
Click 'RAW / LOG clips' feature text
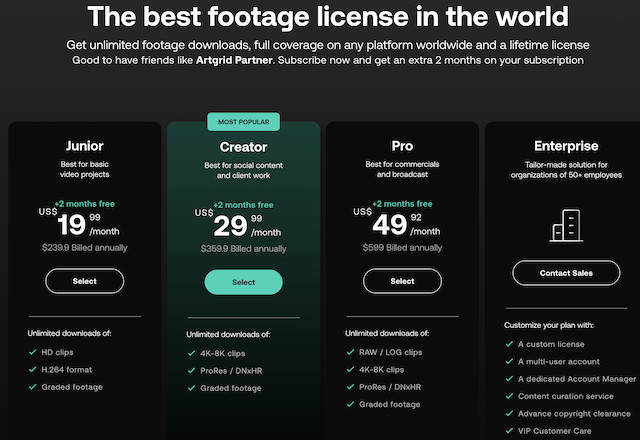(x=390, y=352)
